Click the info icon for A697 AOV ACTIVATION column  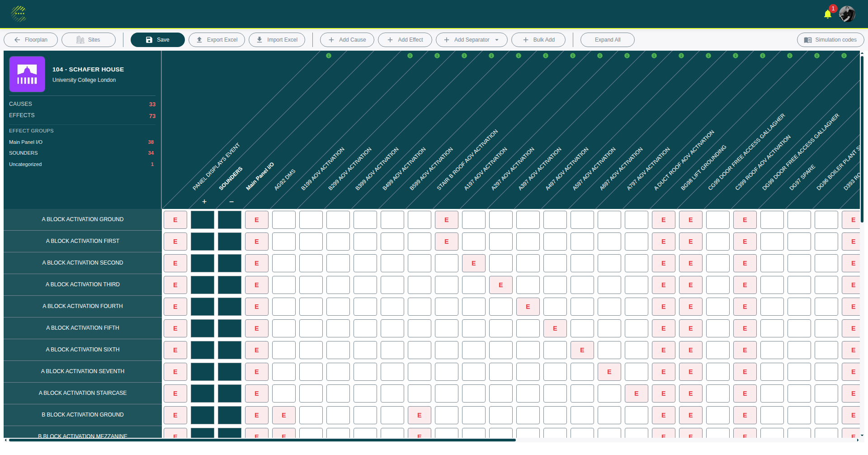pos(736,56)
